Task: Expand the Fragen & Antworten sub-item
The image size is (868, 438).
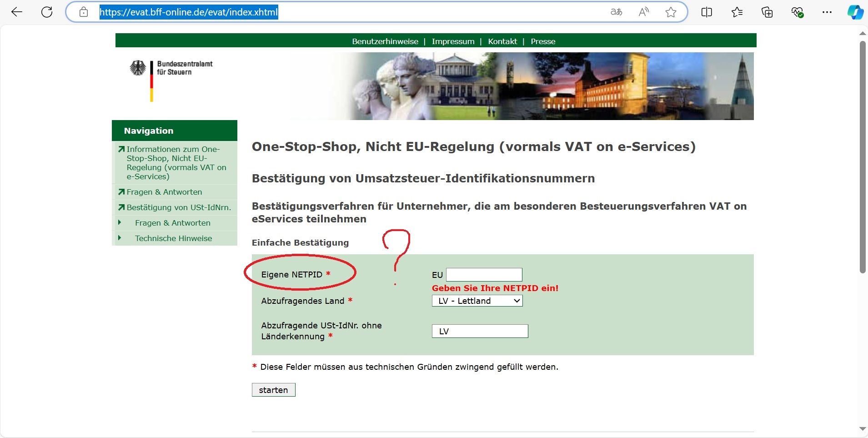Action: pos(172,223)
